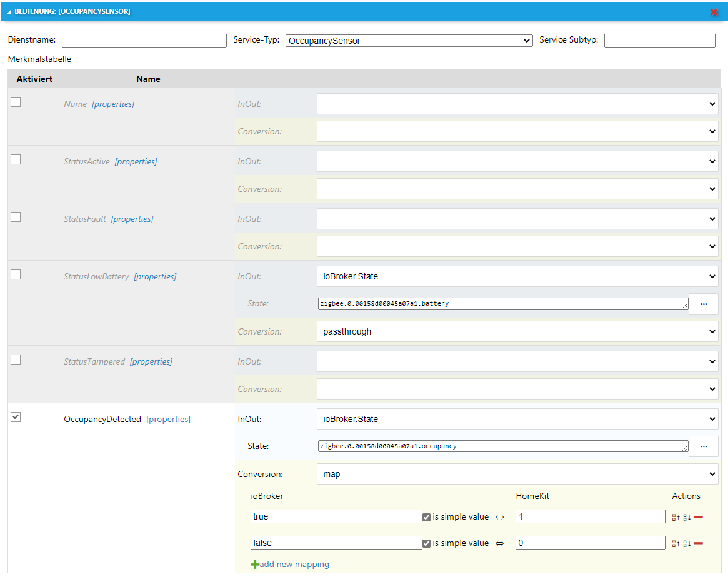Open the Name InOut dropdown
728x579 pixels.
[x=517, y=104]
